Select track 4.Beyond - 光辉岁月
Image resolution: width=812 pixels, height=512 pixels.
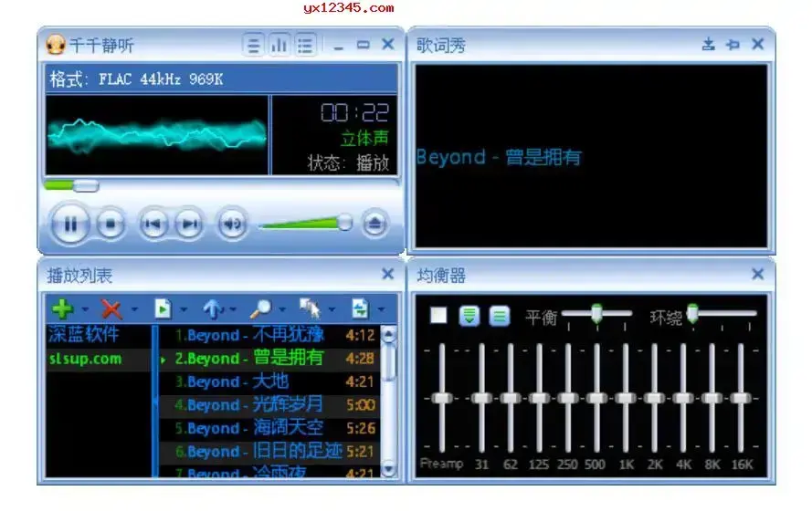point(269,405)
